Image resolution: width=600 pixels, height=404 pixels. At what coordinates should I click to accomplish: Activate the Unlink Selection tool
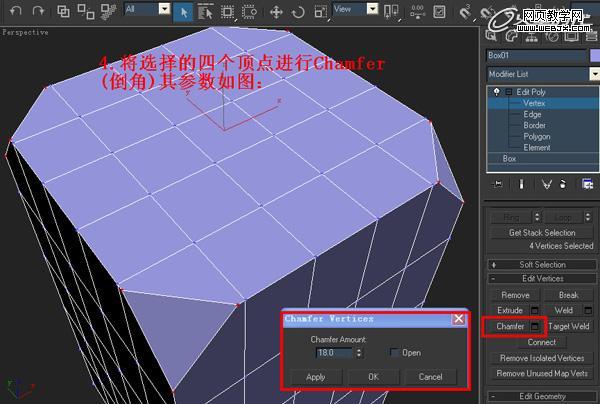[85, 11]
